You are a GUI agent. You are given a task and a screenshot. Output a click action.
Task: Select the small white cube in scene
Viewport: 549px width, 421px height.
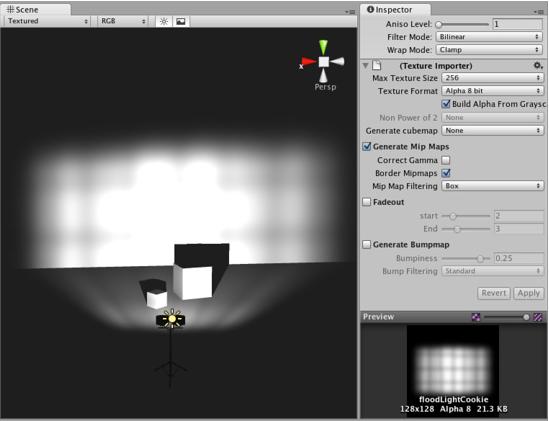157,300
